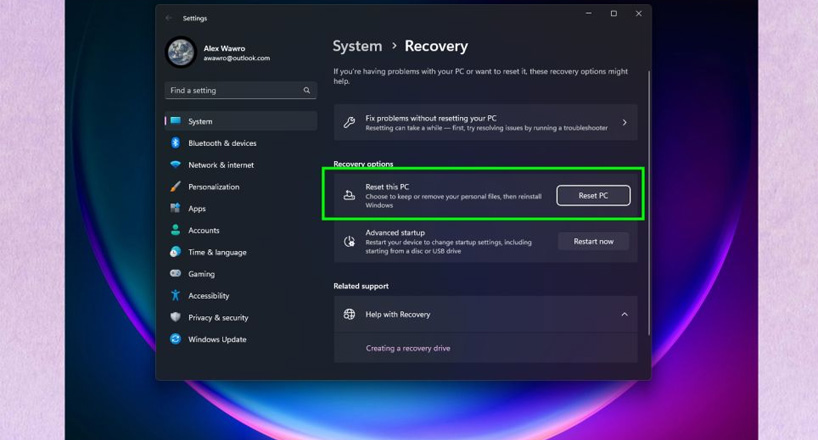Image resolution: width=818 pixels, height=440 pixels.
Task: Click the Gaming controller icon
Action: [176, 273]
